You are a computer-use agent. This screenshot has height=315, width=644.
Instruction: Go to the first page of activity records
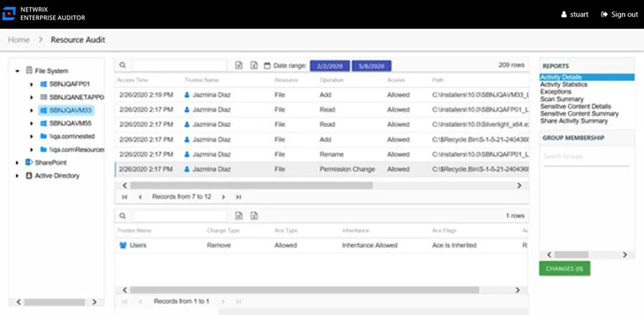click(x=125, y=197)
